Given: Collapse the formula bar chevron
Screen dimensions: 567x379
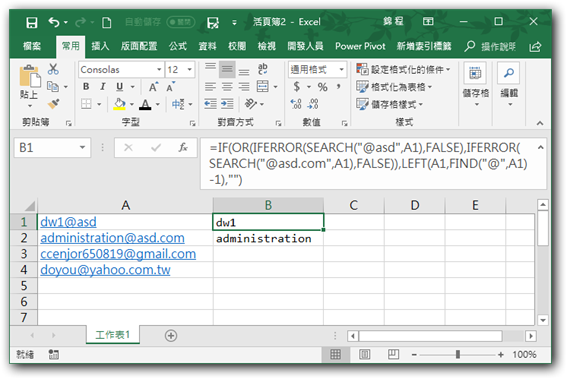Looking at the screenshot, I should [x=541, y=148].
